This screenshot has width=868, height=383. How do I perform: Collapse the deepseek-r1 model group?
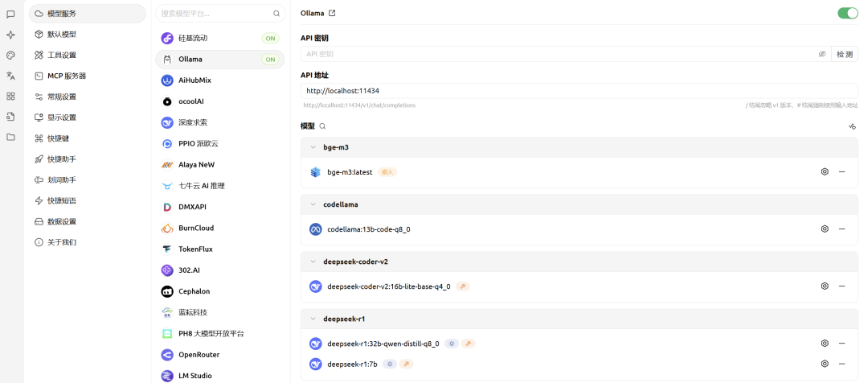(313, 319)
